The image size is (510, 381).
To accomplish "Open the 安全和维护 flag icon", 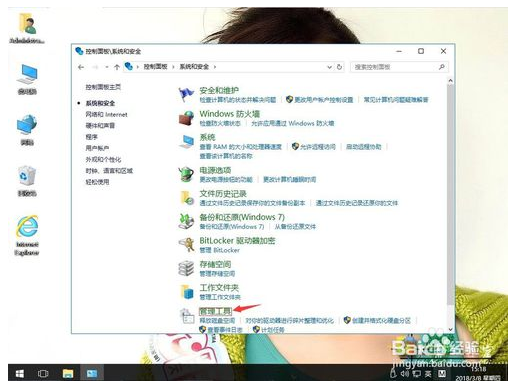I will tap(186, 94).
